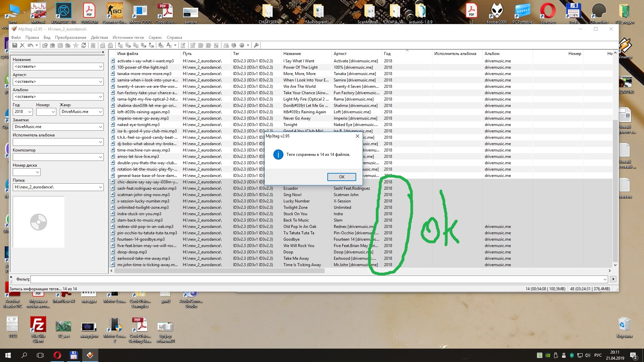The height and width of the screenshot is (362, 644).
Task: Click the Undo arrow icon
Action: 31,45
